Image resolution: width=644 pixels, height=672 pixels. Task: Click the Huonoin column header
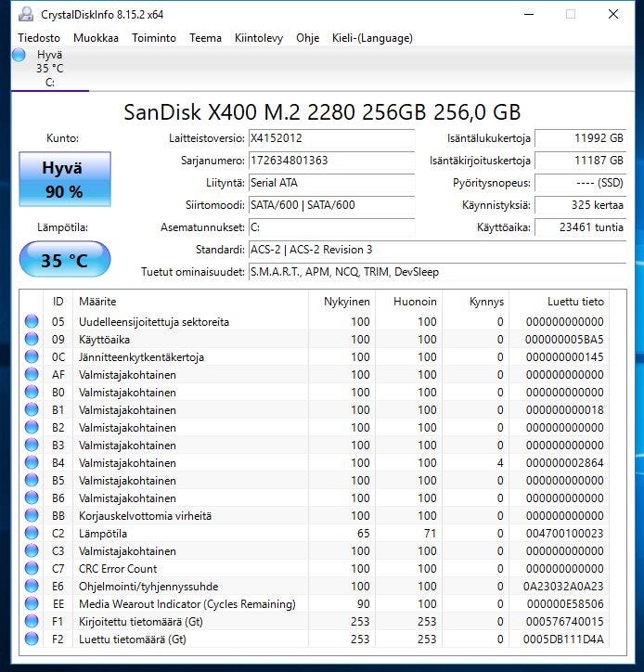pyautogui.click(x=409, y=302)
